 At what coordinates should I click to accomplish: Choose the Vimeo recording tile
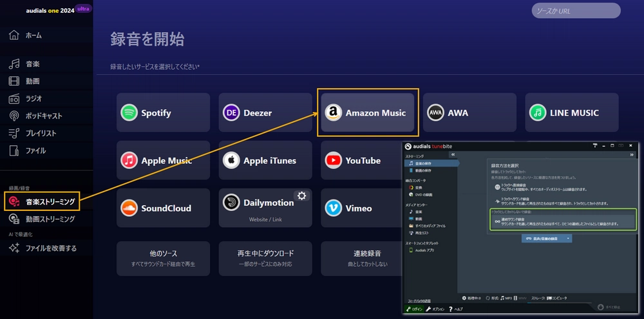[x=361, y=208]
